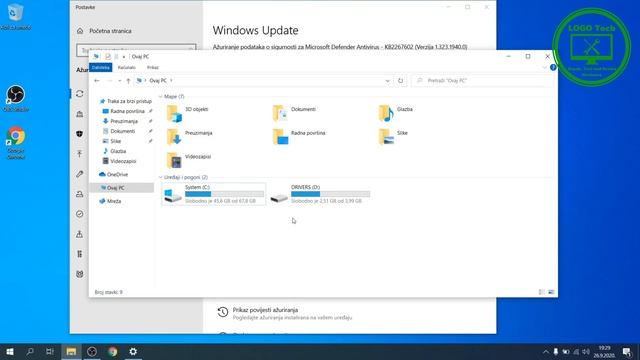Select the System (C:) drive
This screenshot has height=360, width=640.
pyautogui.click(x=214, y=194)
